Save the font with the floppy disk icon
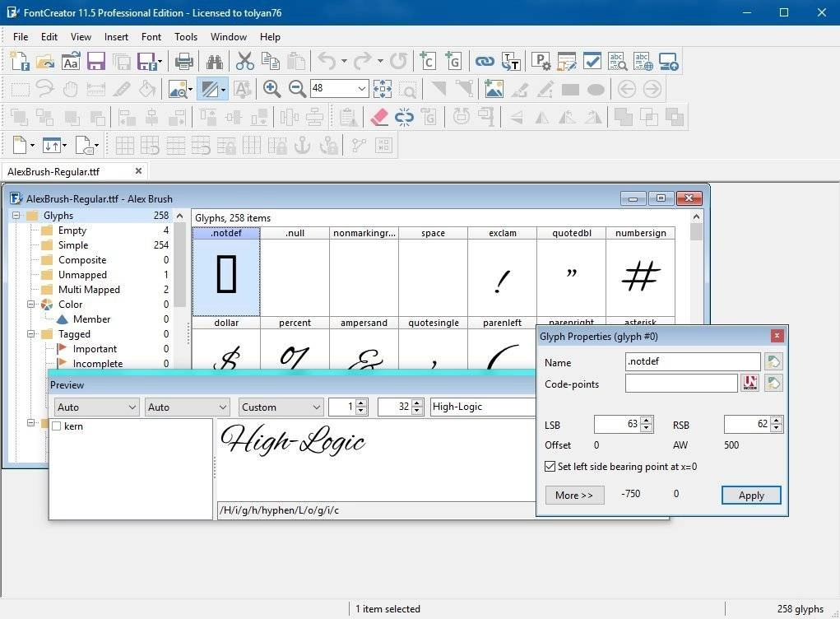 click(96, 62)
